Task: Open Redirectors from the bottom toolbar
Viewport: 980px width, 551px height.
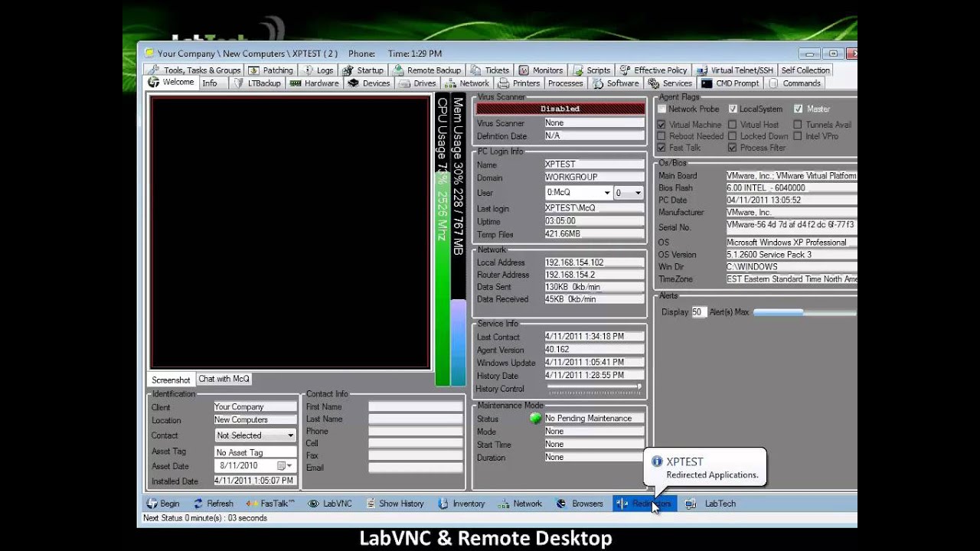Action: (644, 504)
